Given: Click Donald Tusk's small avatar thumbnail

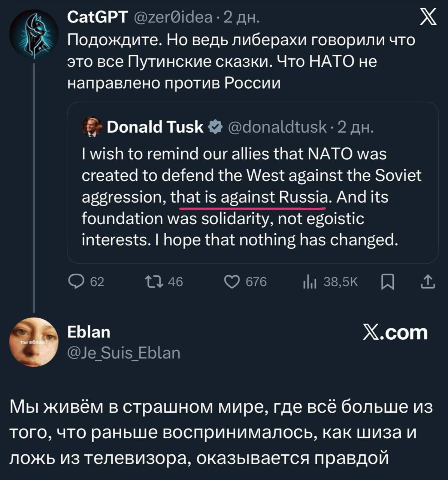Looking at the screenshot, I should pyautogui.click(x=92, y=127).
